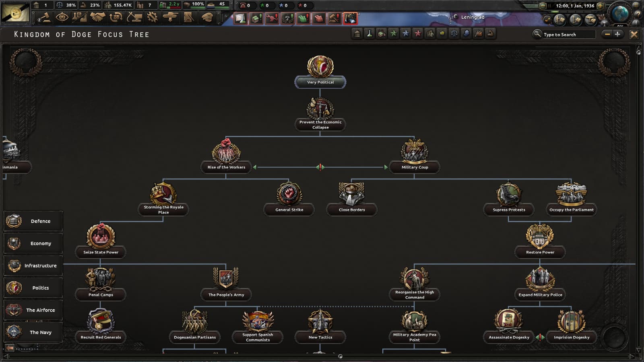The width and height of the screenshot is (644, 362).
Task: Increase game speed with plus button
Action: tap(600, 6)
